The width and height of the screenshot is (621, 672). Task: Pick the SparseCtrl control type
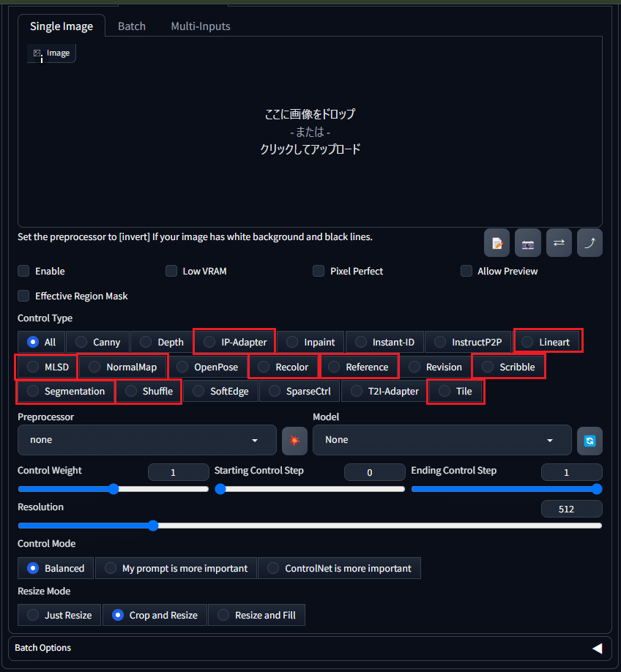[x=300, y=392]
